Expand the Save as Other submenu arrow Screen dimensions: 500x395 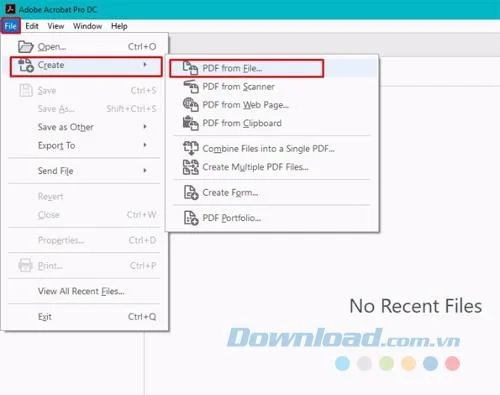[145, 127]
